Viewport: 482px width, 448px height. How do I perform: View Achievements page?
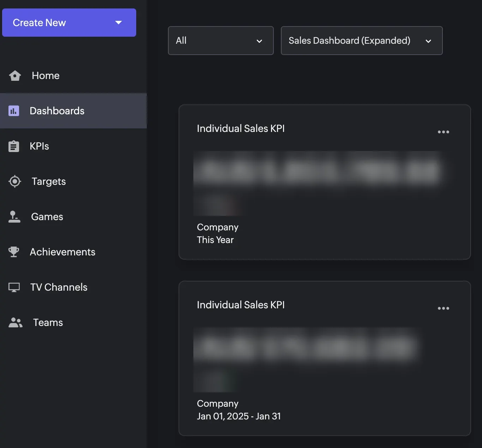(x=73, y=252)
